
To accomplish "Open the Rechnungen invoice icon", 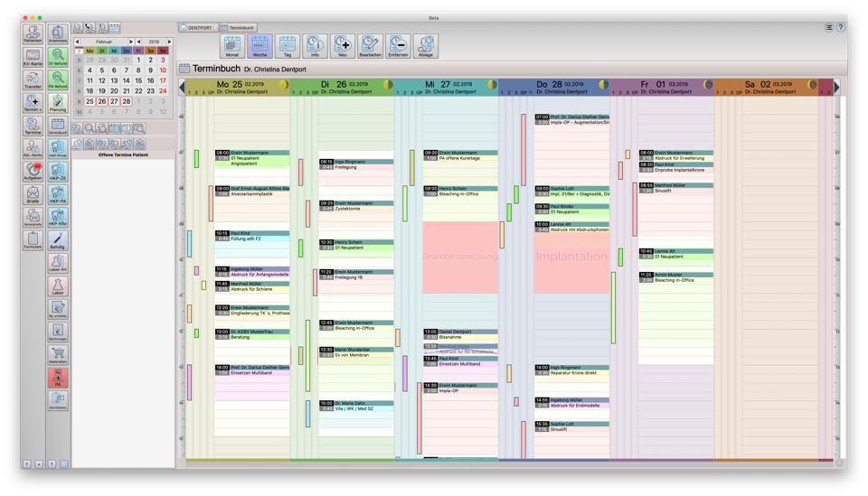I will (x=58, y=332).
